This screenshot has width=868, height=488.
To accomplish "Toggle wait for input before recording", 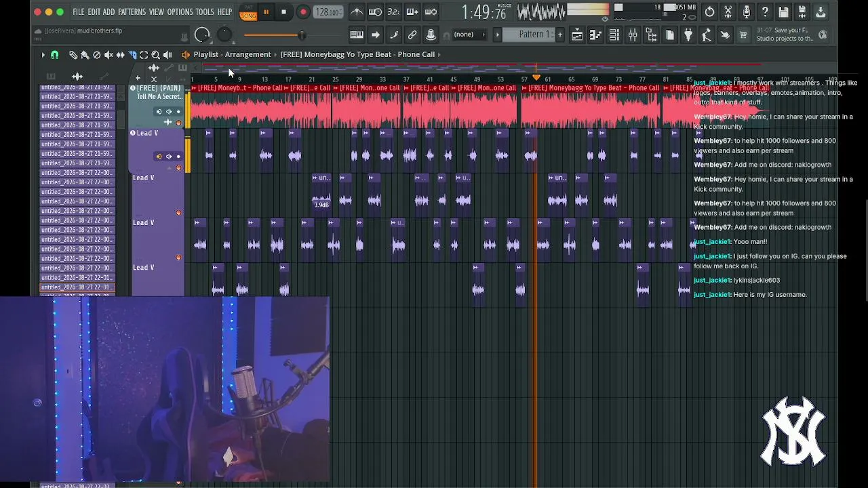I will [x=375, y=12].
